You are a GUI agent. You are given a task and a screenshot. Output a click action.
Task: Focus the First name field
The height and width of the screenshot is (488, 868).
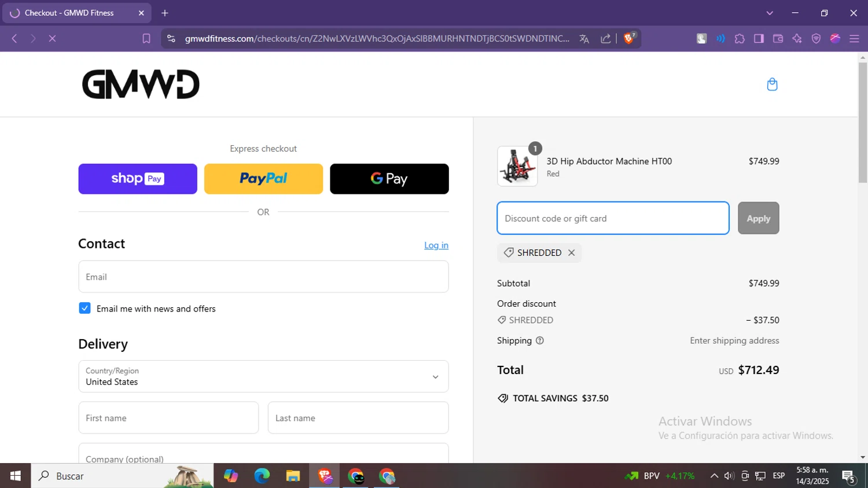tap(168, 418)
